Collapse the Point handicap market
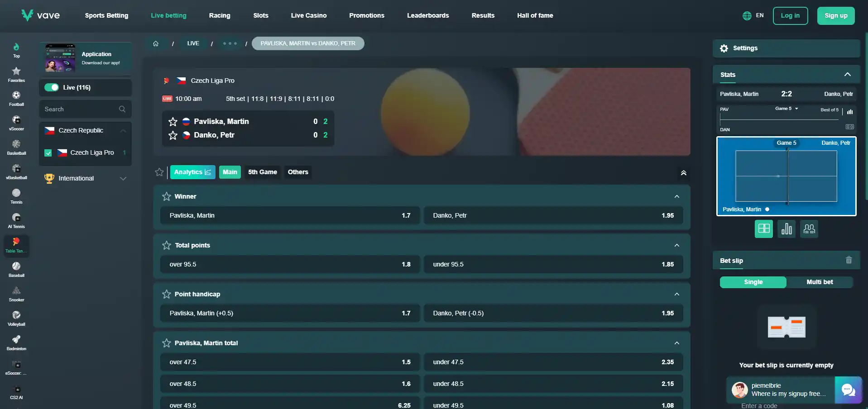The image size is (868, 409). point(677,294)
